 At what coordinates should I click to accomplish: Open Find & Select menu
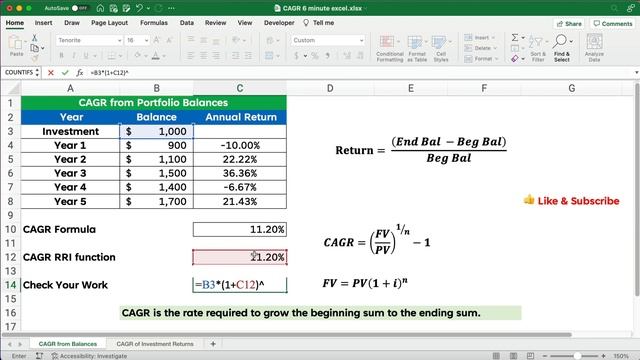point(562,48)
